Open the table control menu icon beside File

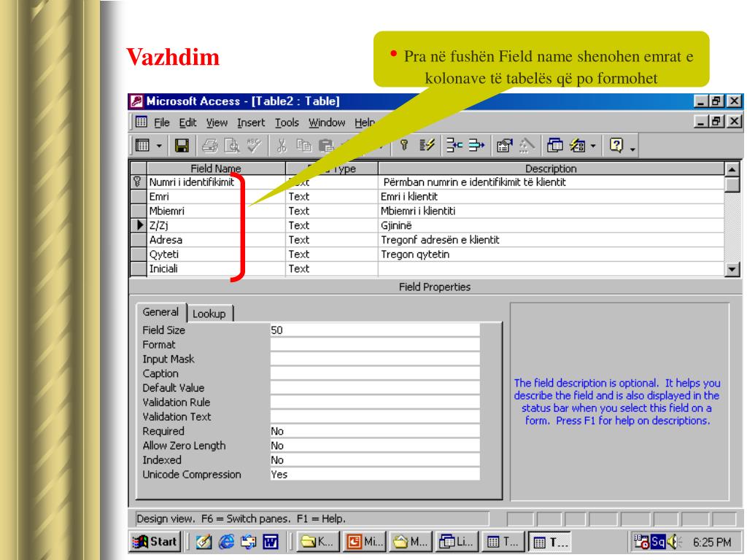(x=141, y=122)
